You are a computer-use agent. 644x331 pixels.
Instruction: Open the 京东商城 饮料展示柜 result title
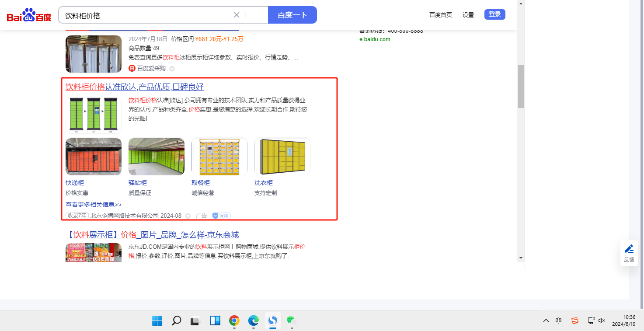tap(152, 235)
